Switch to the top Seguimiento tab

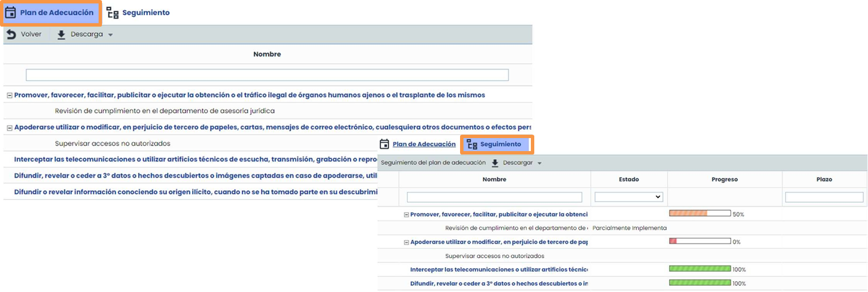click(146, 13)
